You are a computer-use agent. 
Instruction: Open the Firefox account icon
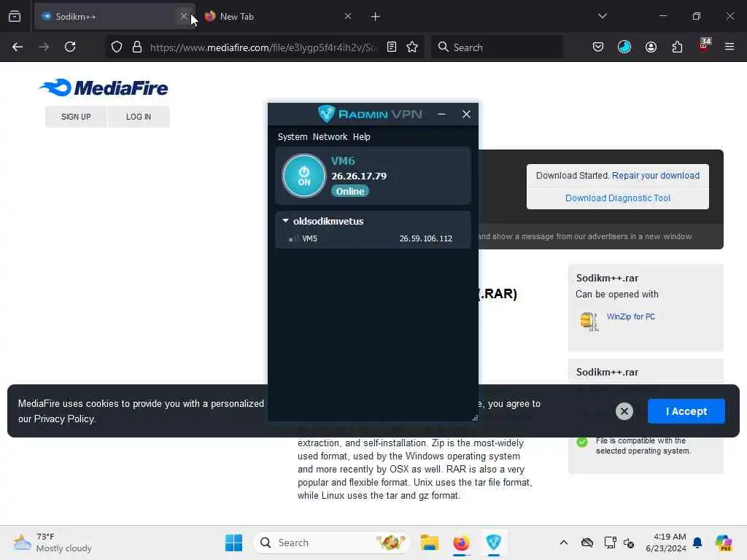(x=651, y=47)
